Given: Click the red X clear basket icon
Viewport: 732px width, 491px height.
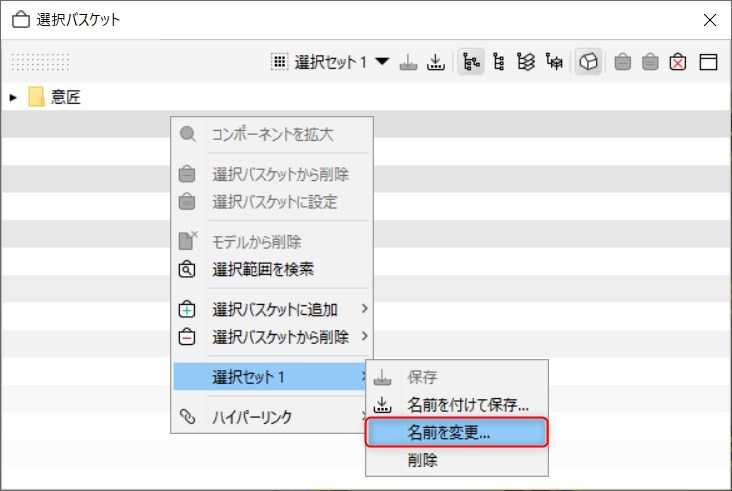Looking at the screenshot, I should 677,62.
